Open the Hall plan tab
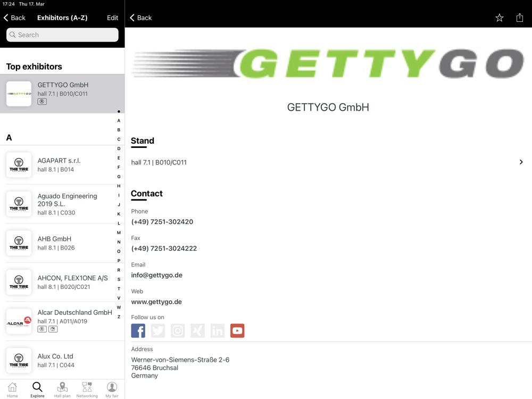Image resolution: width=532 pixels, height=399 pixels. (62, 389)
